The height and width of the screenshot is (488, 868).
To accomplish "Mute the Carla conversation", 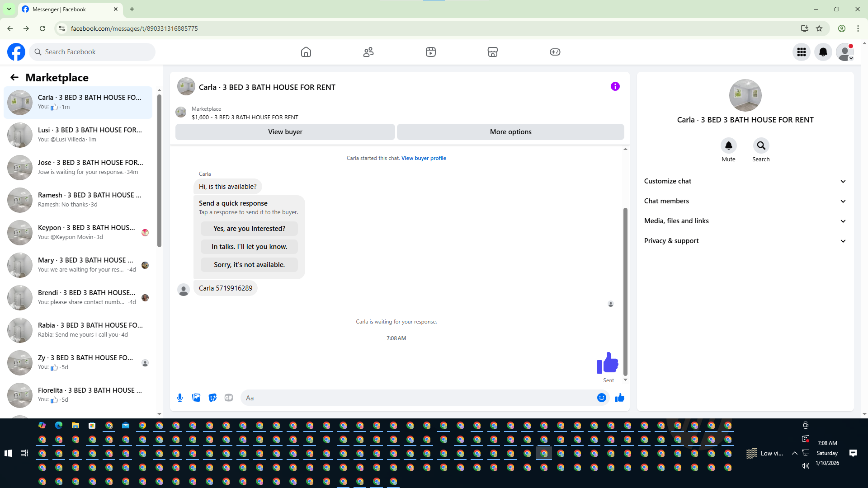I will [x=728, y=145].
